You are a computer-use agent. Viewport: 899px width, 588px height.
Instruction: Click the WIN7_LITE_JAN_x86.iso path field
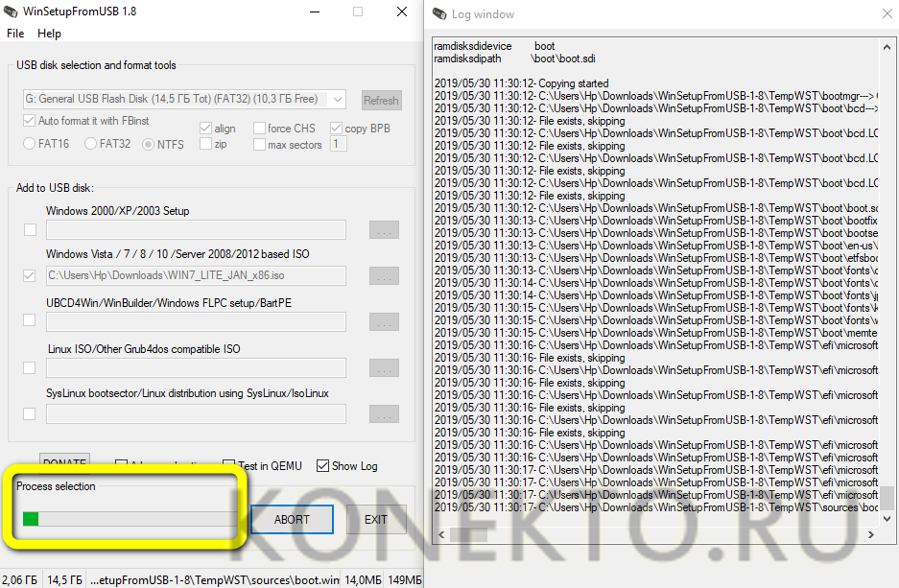point(196,275)
